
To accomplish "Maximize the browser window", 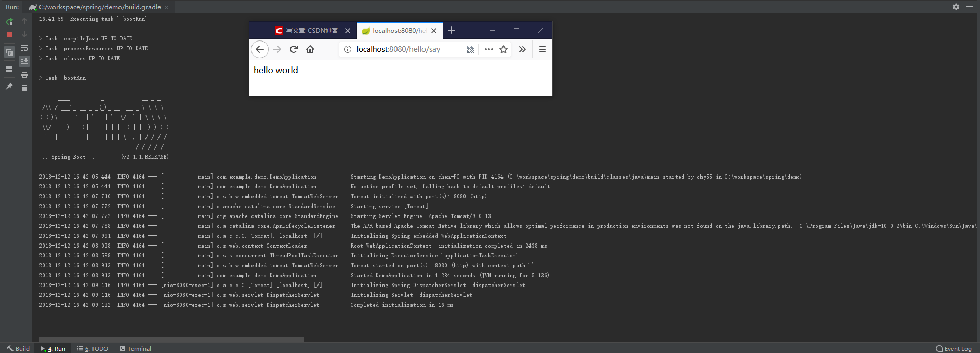I will pos(517,31).
